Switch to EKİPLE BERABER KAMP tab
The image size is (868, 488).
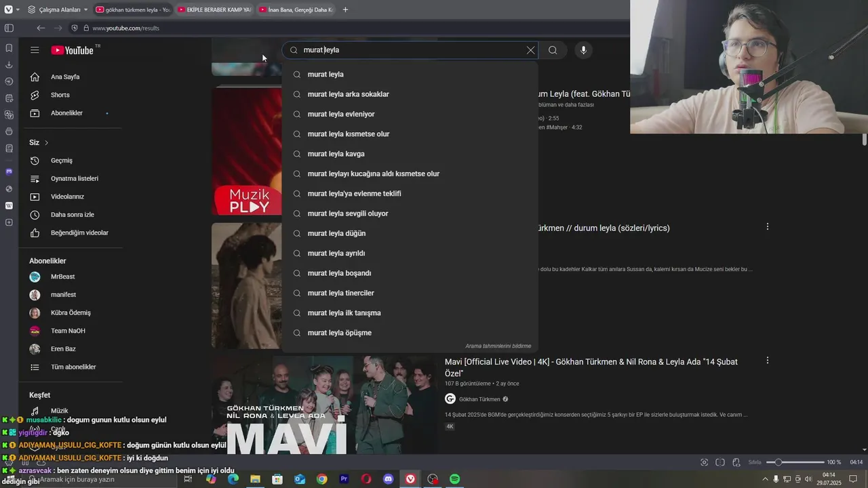(x=214, y=9)
